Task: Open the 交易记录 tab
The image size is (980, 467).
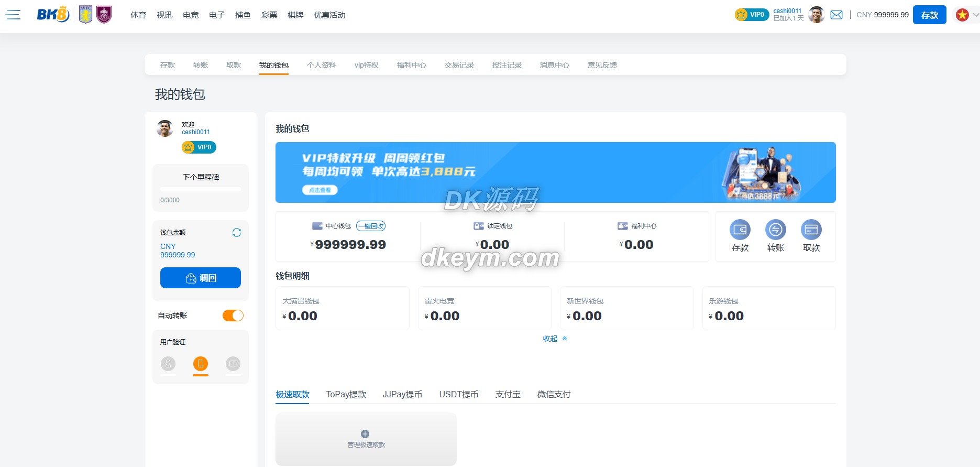Action: pyautogui.click(x=459, y=65)
